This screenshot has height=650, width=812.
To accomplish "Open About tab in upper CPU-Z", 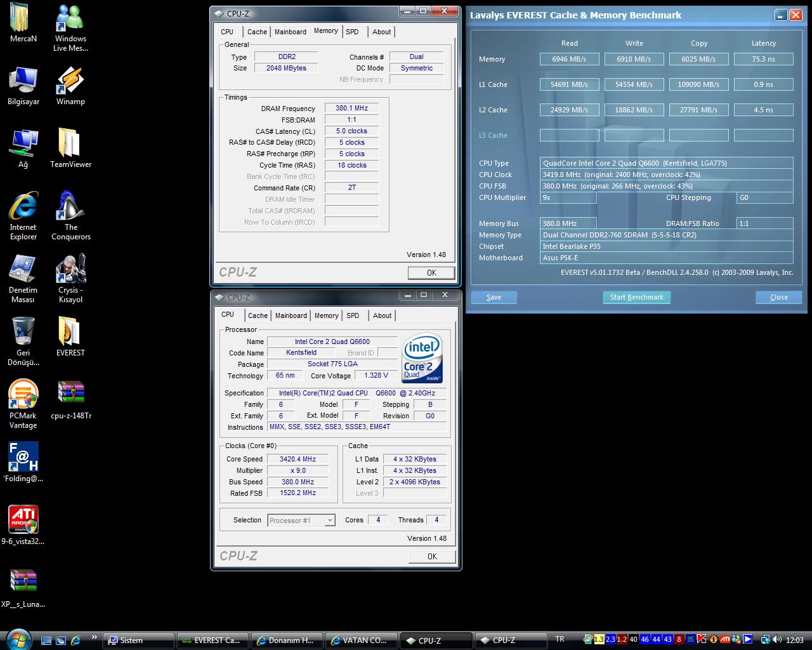I will coord(382,32).
